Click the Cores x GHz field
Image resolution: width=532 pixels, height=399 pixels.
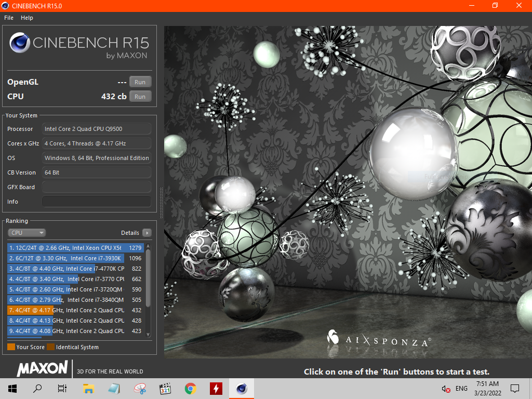[97, 143]
